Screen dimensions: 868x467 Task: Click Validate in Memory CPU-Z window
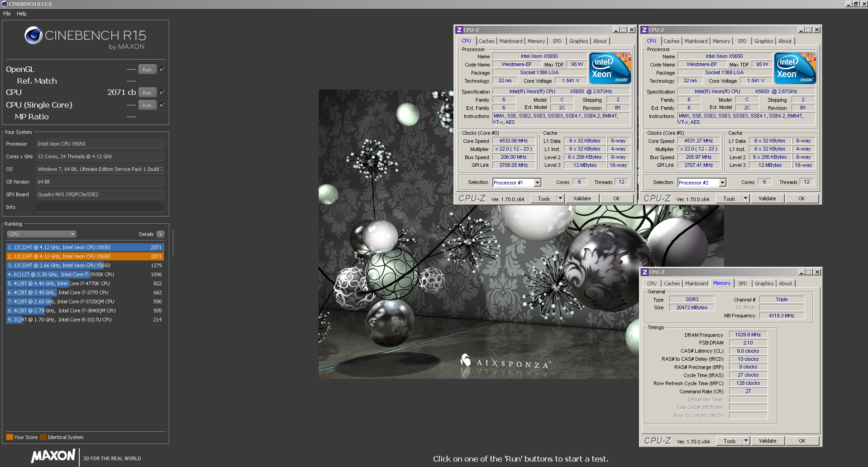point(768,441)
